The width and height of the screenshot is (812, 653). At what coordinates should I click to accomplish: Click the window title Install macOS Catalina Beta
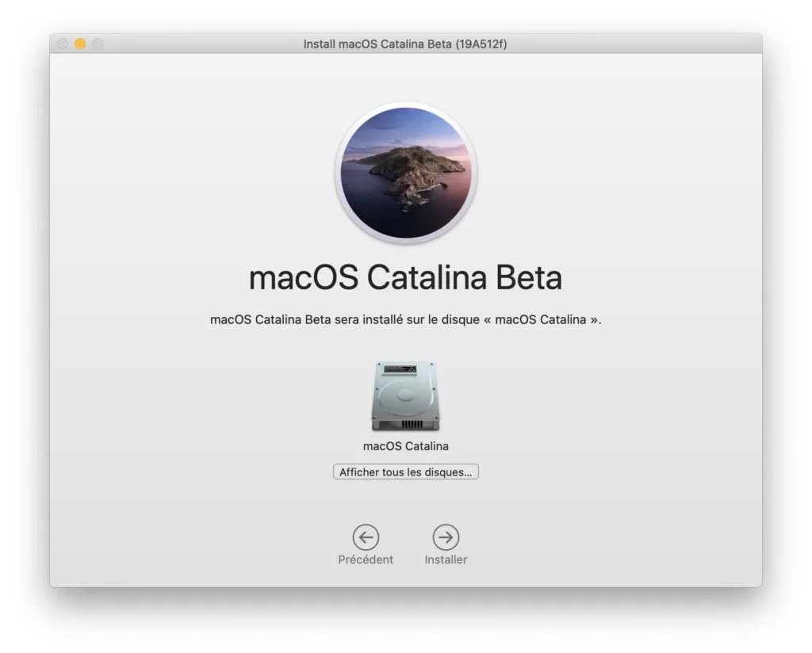tap(405, 44)
